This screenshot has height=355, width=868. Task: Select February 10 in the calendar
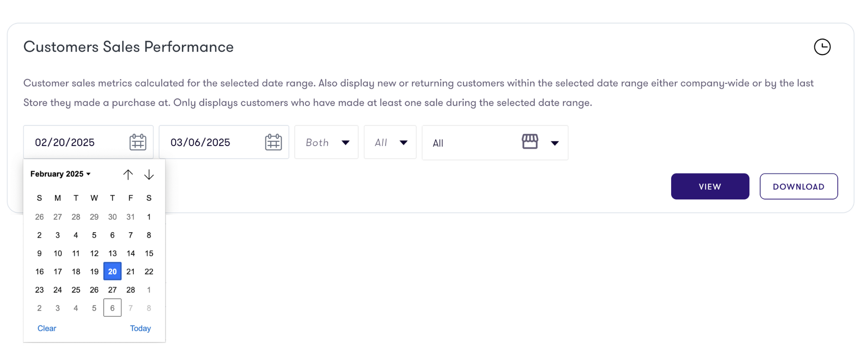pos(58,254)
